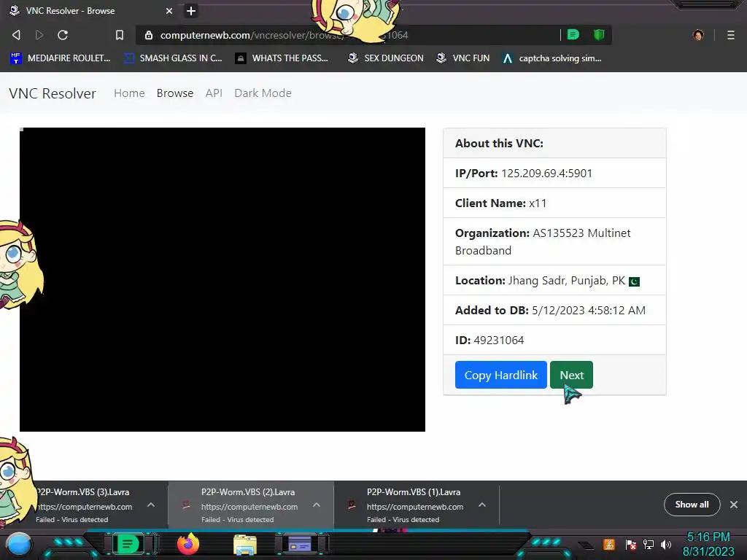Click the black VNC screenshot preview

[x=222, y=279]
